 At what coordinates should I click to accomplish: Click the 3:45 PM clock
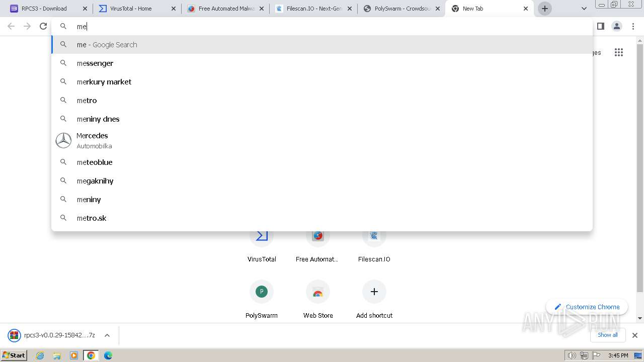[618, 355]
